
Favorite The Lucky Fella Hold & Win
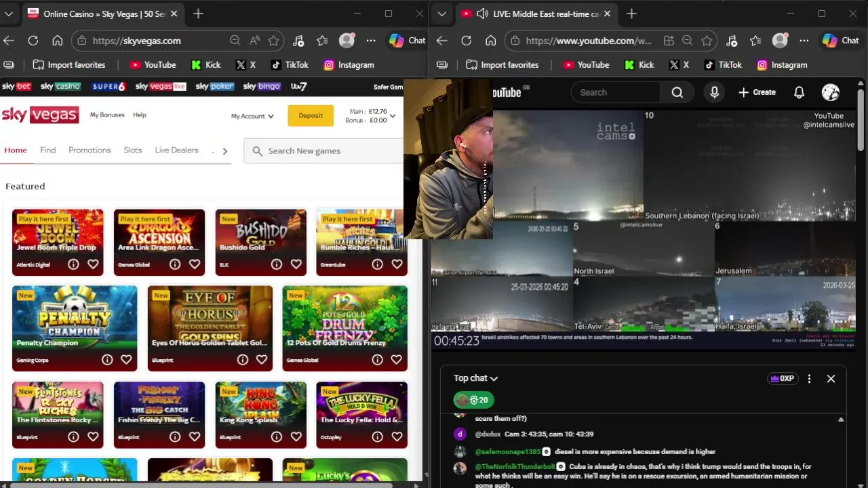[397, 437]
